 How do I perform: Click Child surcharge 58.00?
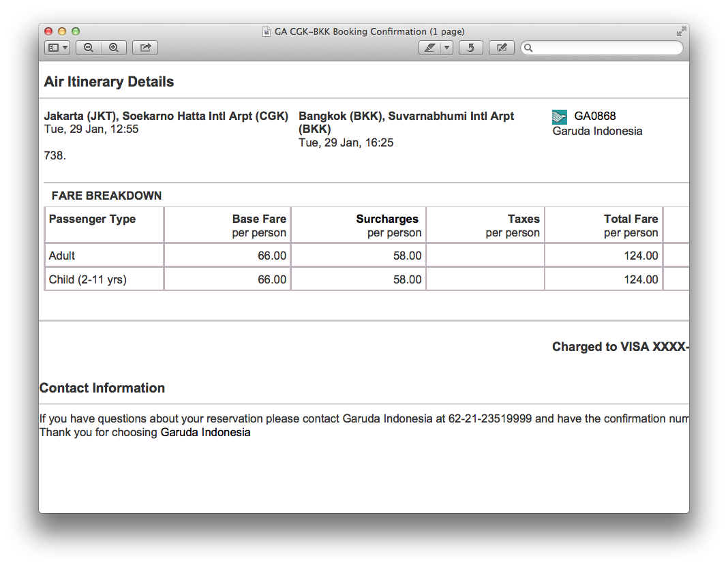click(x=407, y=280)
